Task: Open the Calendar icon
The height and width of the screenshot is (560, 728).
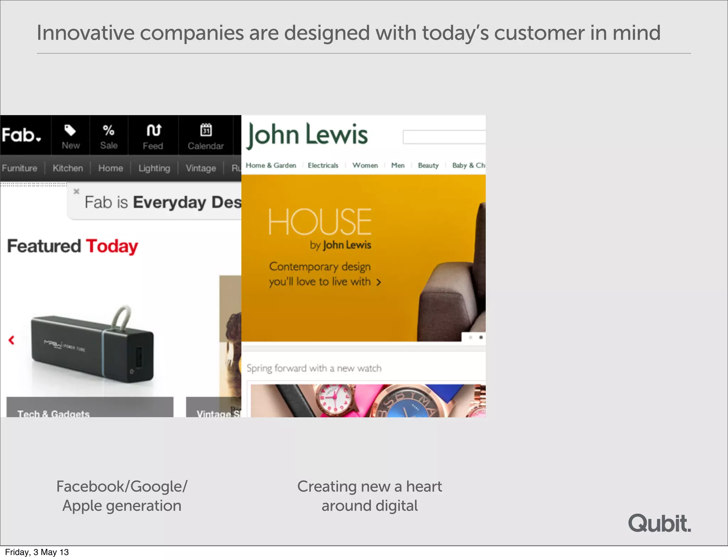Action: 206,130
